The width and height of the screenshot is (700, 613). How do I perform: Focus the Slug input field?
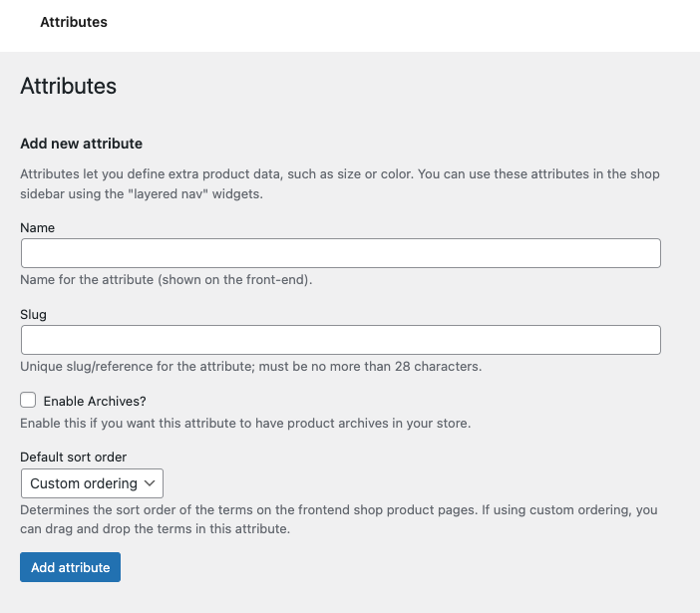pyautogui.click(x=341, y=340)
